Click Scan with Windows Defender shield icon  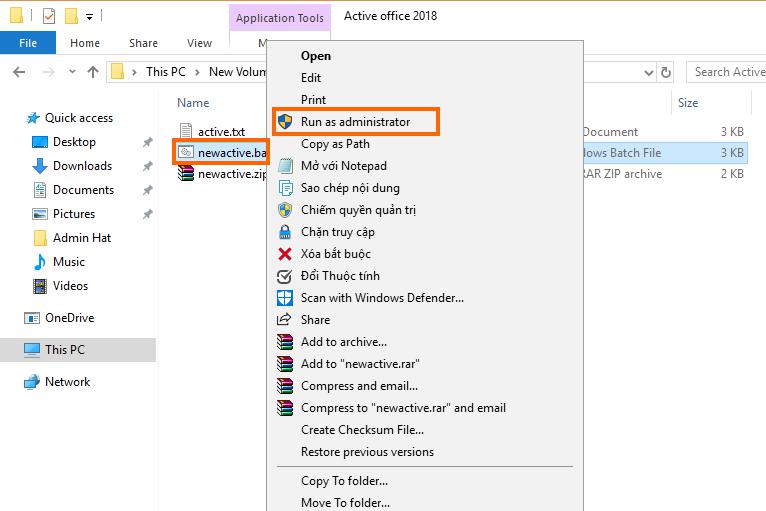coord(285,298)
